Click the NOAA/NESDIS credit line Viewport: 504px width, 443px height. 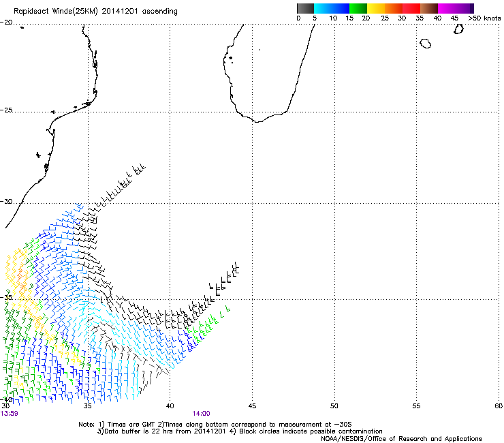point(401,439)
